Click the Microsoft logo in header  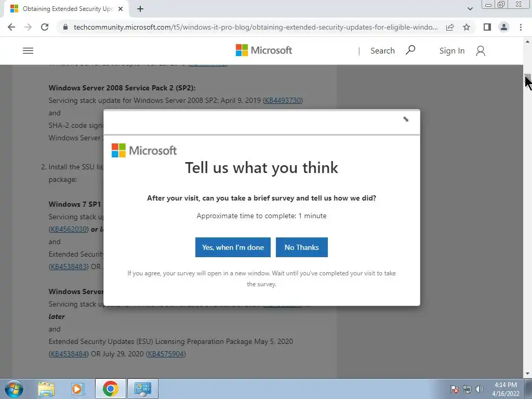click(x=263, y=50)
